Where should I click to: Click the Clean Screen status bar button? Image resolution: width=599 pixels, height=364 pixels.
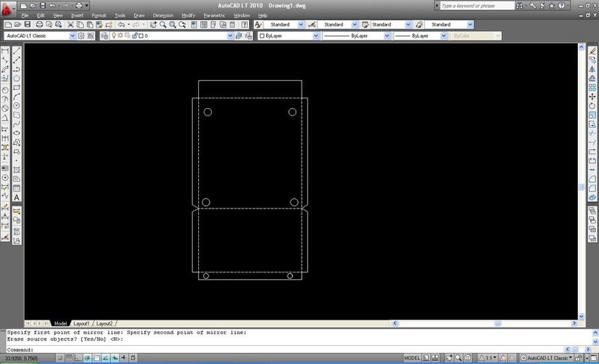click(594, 358)
